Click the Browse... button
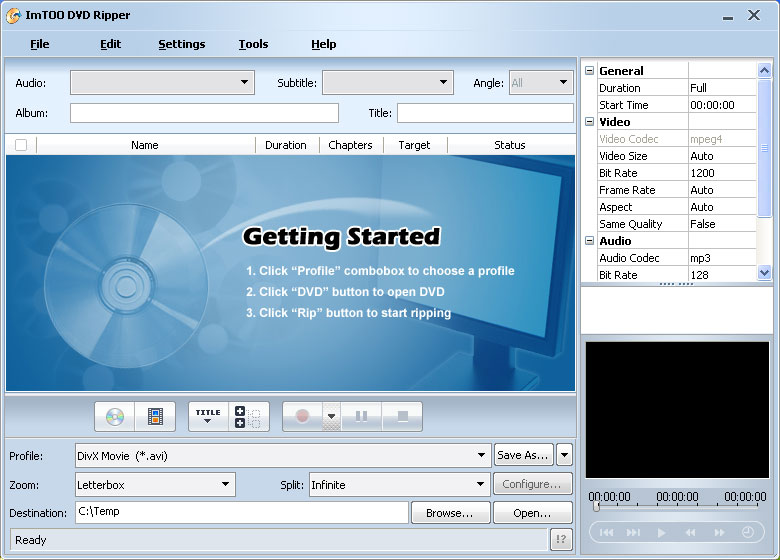The image size is (780, 560). 450,513
